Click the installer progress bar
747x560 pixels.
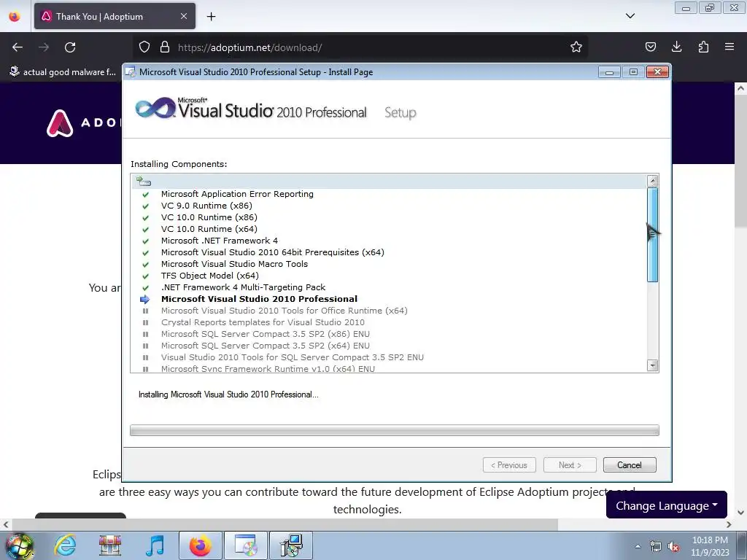pyautogui.click(x=395, y=430)
